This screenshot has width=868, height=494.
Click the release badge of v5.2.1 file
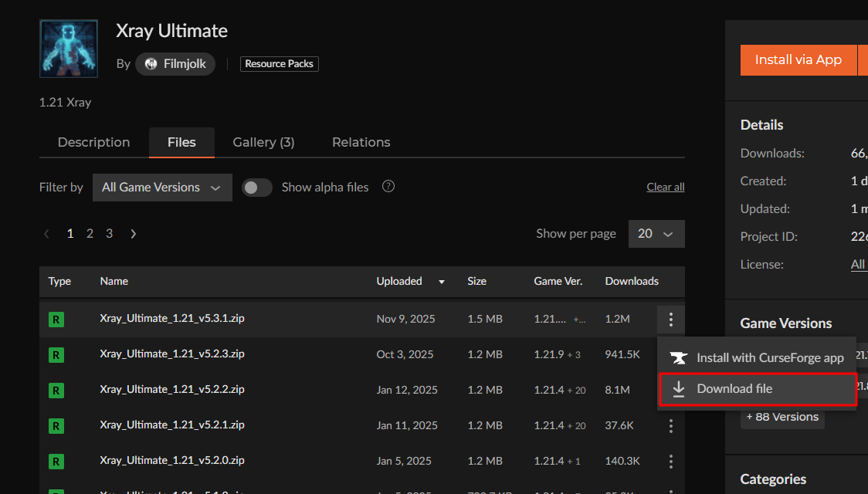pos(56,425)
